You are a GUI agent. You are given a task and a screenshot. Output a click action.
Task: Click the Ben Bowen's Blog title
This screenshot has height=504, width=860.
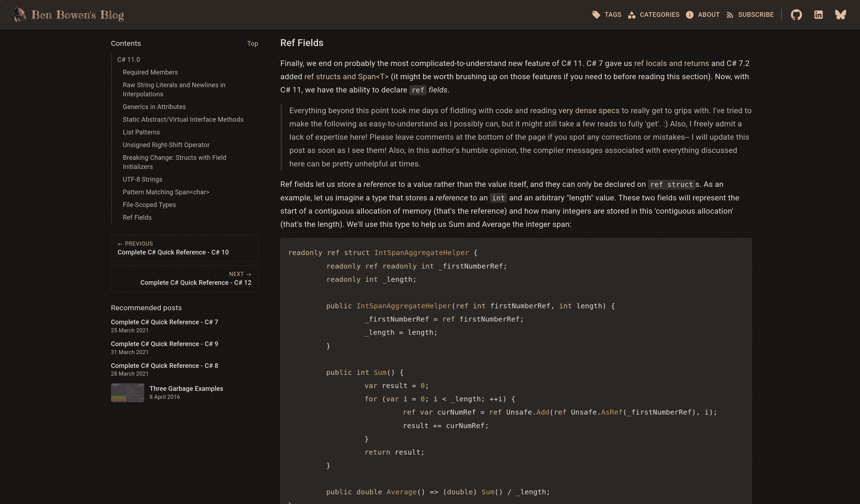tap(77, 15)
